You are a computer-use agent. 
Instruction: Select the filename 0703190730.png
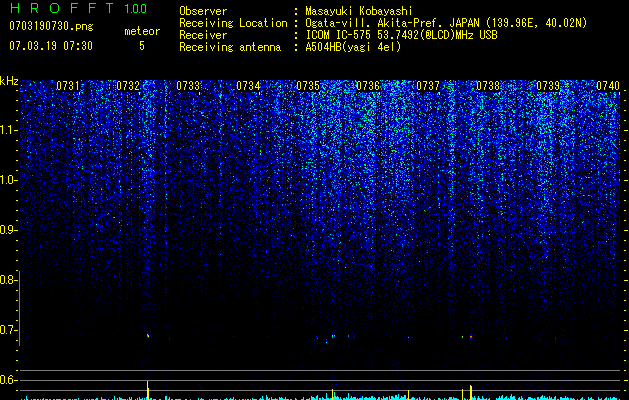[x=51, y=27]
